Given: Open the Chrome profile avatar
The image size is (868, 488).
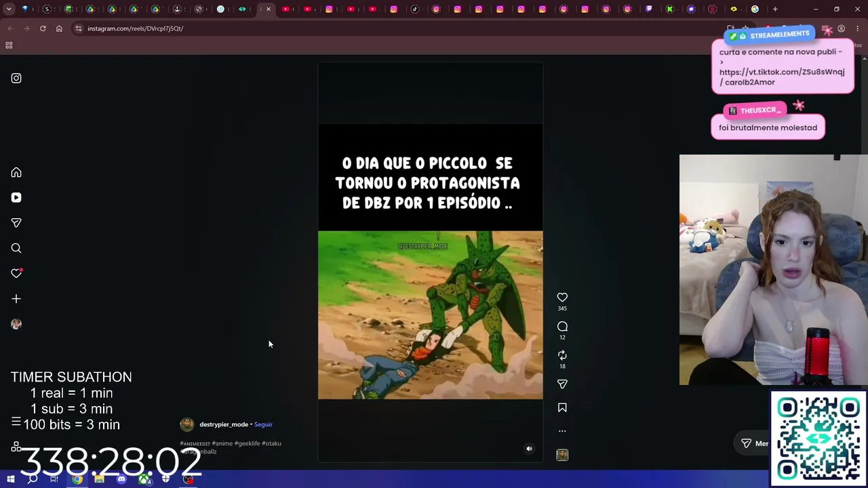Looking at the screenshot, I should point(841,29).
